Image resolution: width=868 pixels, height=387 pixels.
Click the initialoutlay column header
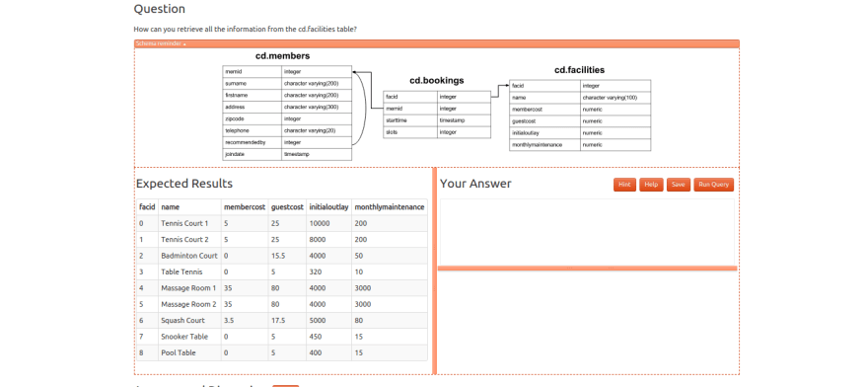328,206
